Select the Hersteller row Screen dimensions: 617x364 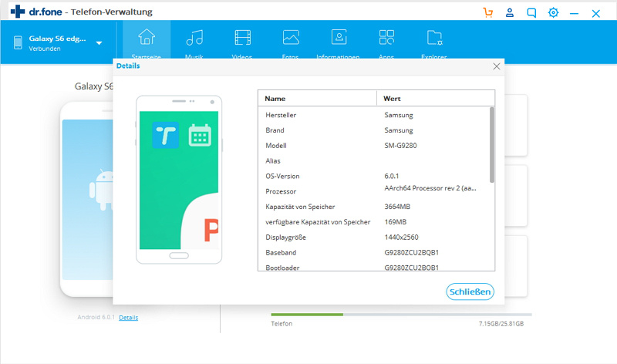374,115
